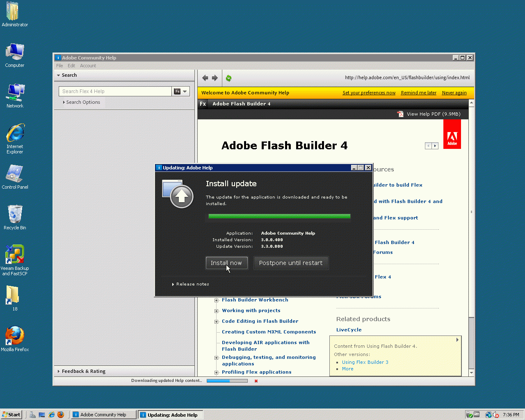Open the search product filter dropdown
The image size is (525, 420).
[181, 91]
